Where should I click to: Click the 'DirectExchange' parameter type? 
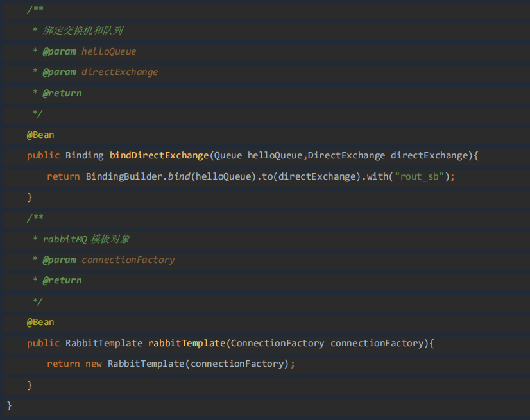pos(346,155)
